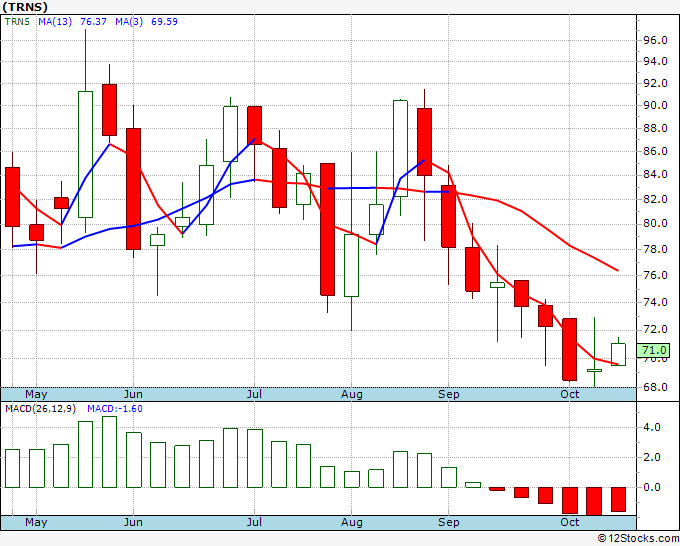The height and width of the screenshot is (546, 680).
Task: Click the last white candle beside the 71.0 tag
Action: point(618,354)
